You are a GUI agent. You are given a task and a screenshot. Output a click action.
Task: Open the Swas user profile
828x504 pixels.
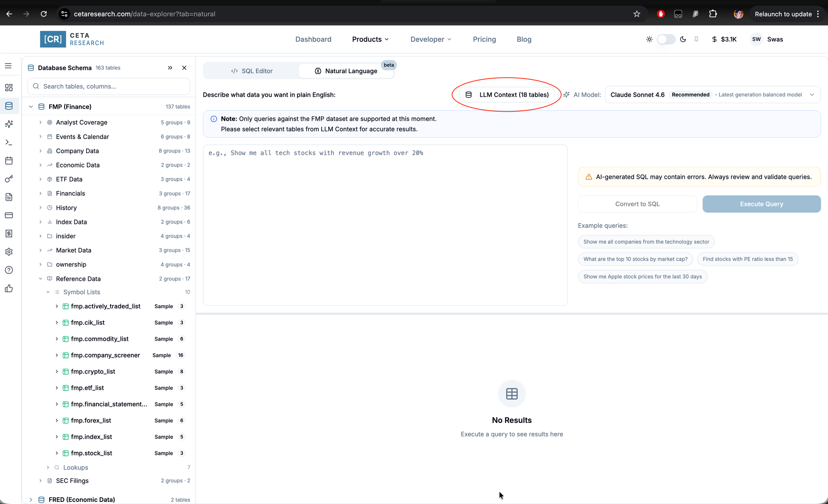click(767, 39)
